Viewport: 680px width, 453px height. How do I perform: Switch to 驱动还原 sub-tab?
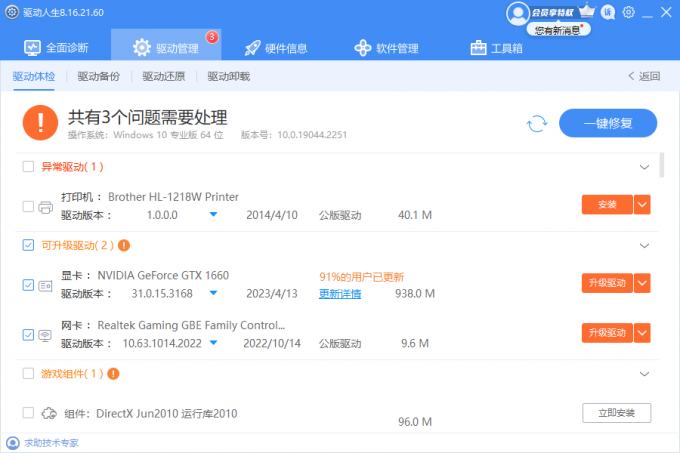tap(163, 76)
